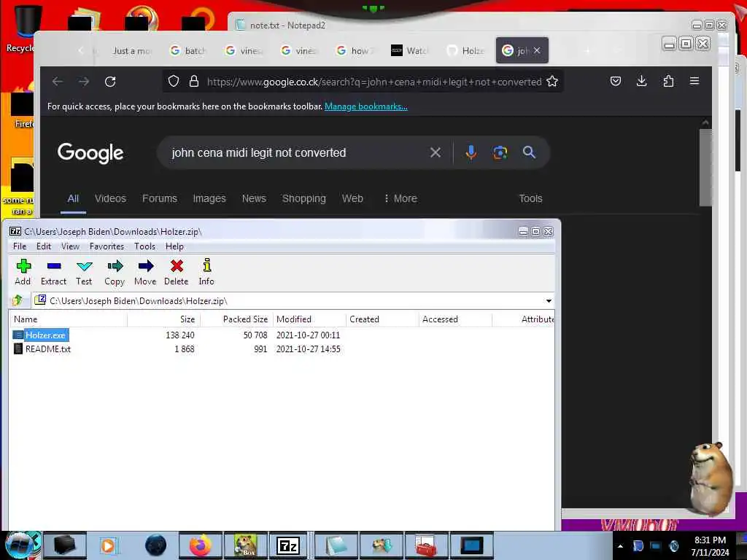Viewport: 747px width, 560px height.
Task: Select README.txt in the archive list
Action: click(x=47, y=349)
